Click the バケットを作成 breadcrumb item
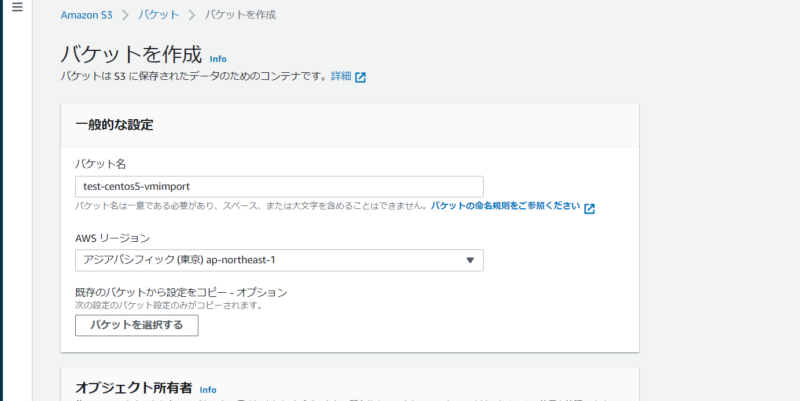The image size is (800, 401). click(240, 15)
